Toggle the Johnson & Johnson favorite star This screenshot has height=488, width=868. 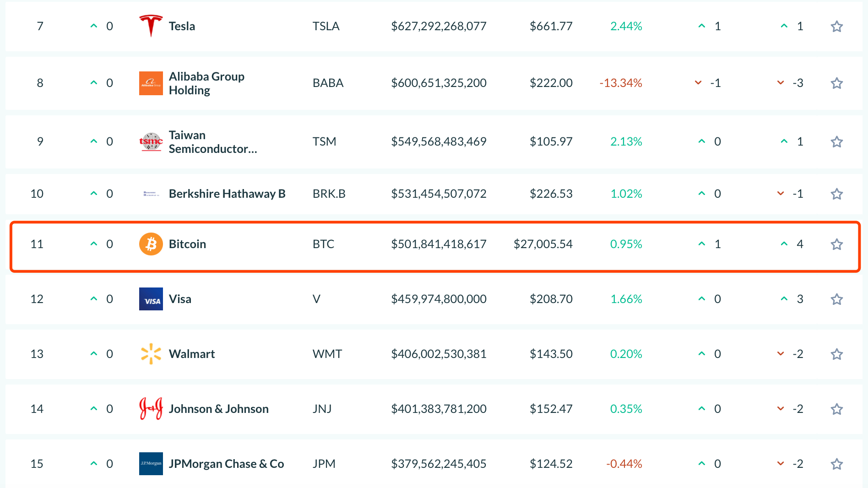tap(837, 409)
